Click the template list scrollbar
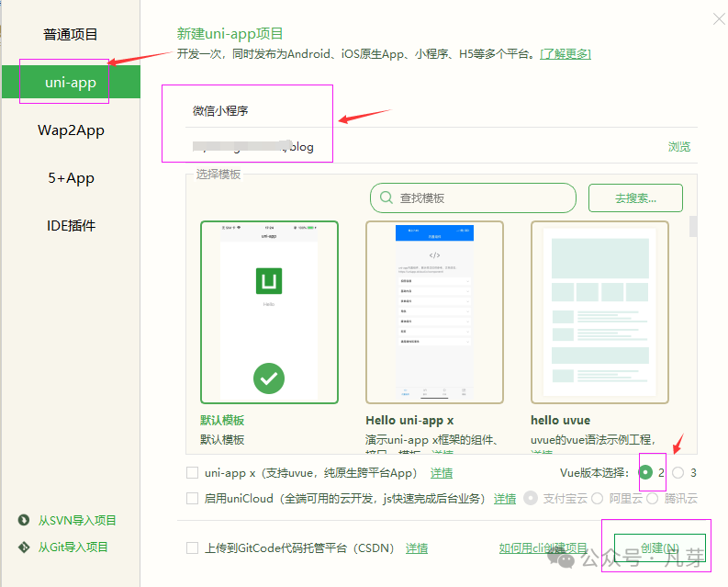Screen dimensions: 728x587 point(693,227)
